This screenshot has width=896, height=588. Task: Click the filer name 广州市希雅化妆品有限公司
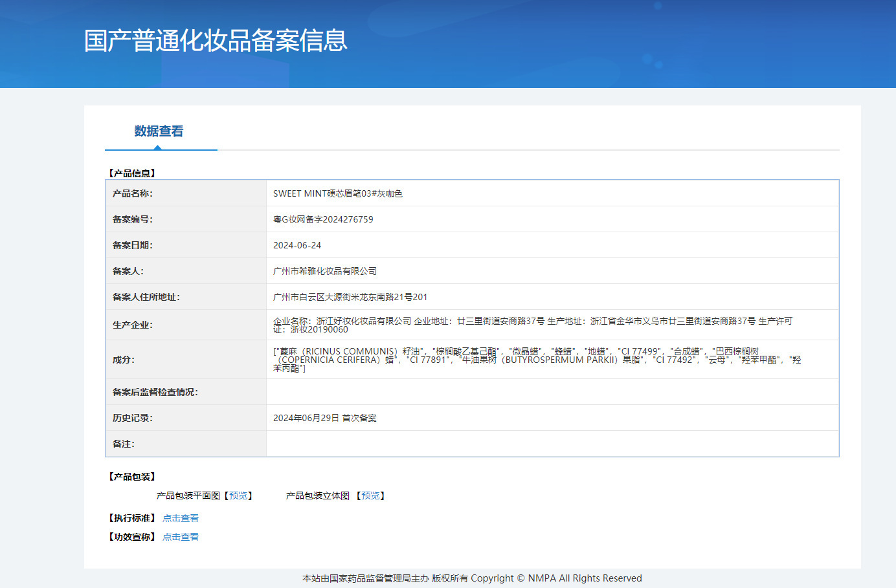pos(325,271)
